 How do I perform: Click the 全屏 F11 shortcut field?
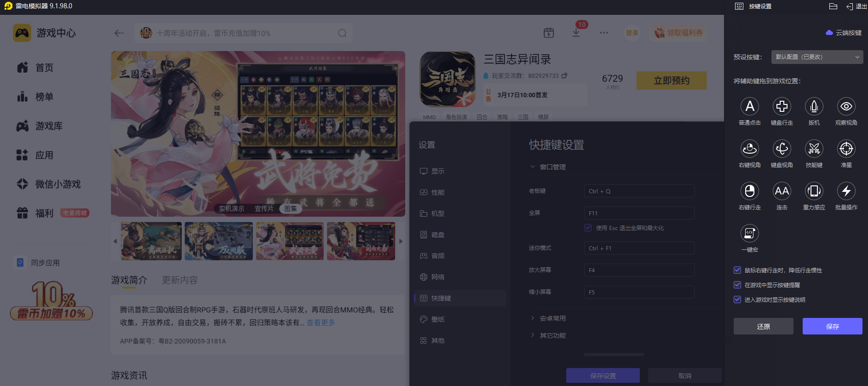639,213
